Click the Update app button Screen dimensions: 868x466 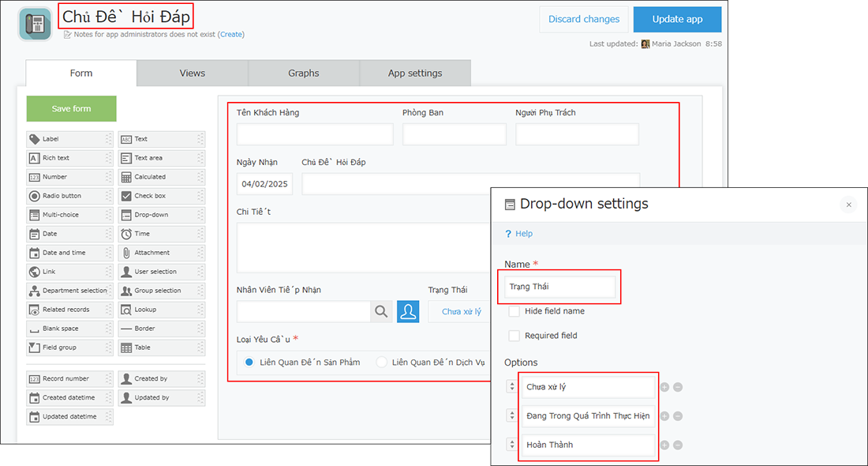pos(677,19)
